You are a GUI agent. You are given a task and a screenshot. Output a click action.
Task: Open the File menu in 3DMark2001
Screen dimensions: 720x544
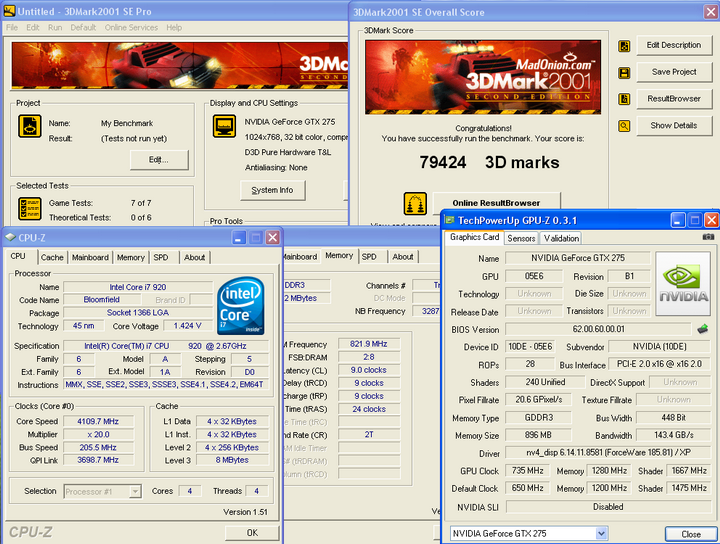(12, 28)
